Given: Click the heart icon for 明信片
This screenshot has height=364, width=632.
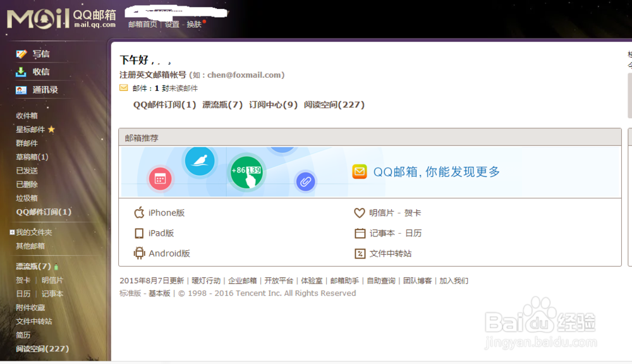Looking at the screenshot, I should (x=360, y=212).
